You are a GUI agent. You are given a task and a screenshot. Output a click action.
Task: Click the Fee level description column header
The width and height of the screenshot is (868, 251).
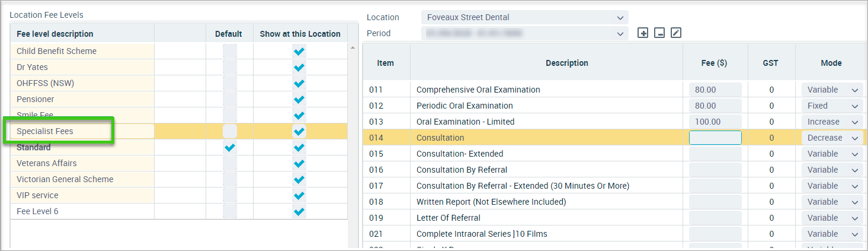click(x=82, y=34)
